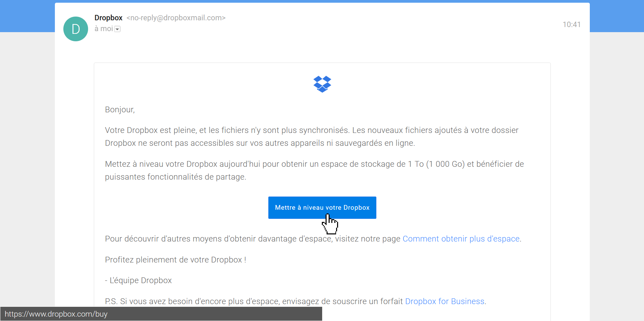Expand recipient details arrow beside "à moi"
644x321 pixels.
point(118,29)
